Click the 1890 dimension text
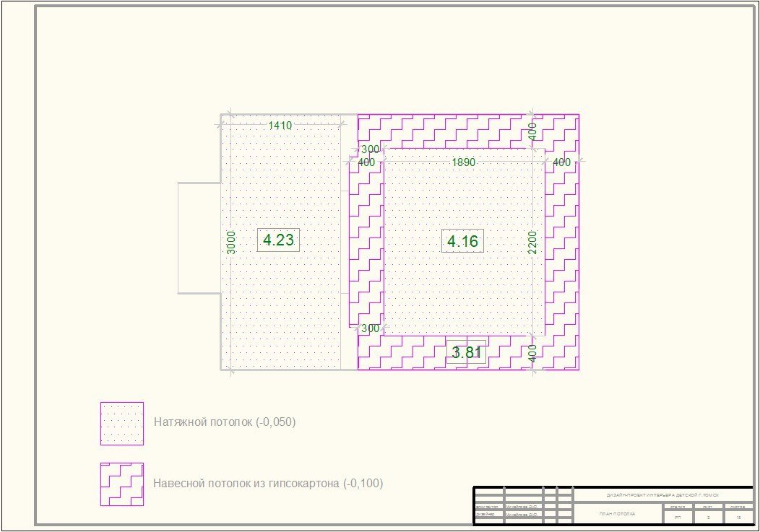The height and width of the screenshot is (532, 760). [463, 162]
